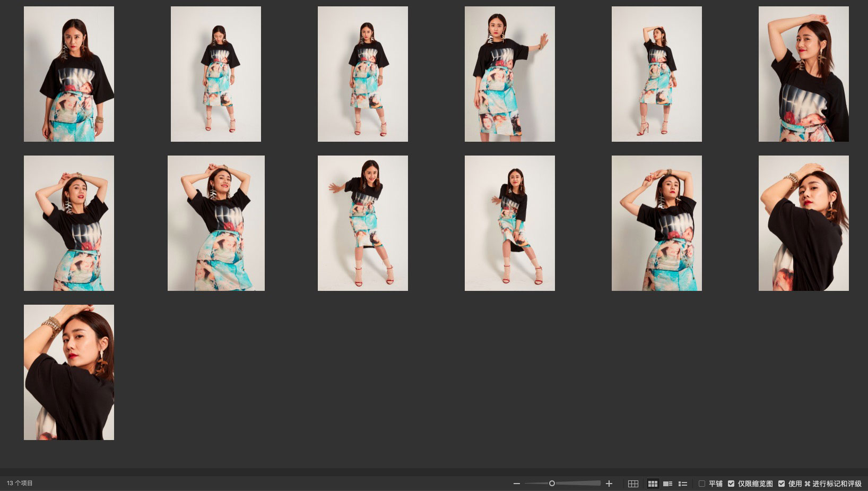The image size is (868, 491).
Task: Select last thumbnail in the top row
Action: point(803,74)
